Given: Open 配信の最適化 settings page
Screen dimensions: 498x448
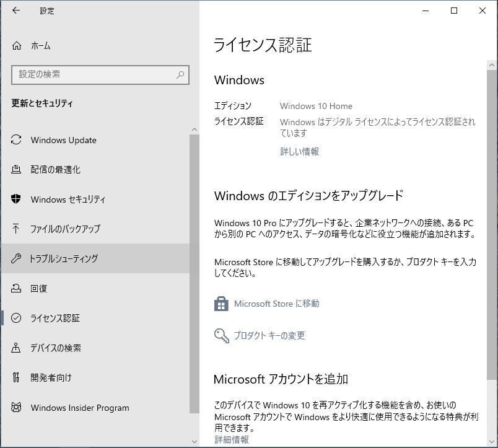Looking at the screenshot, I should coord(95,169).
